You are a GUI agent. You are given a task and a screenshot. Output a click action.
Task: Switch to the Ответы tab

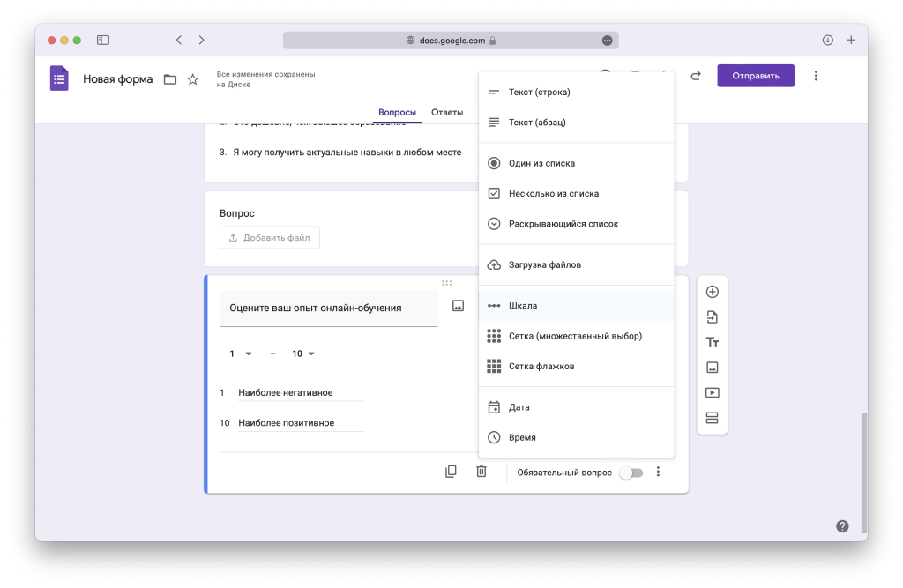pyautogui.click(x=447, y=113)
